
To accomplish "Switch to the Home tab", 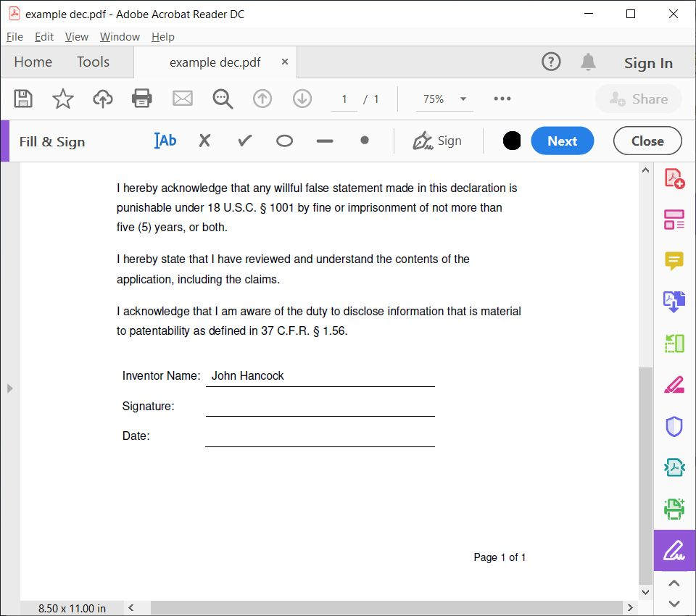I will 33,62.
